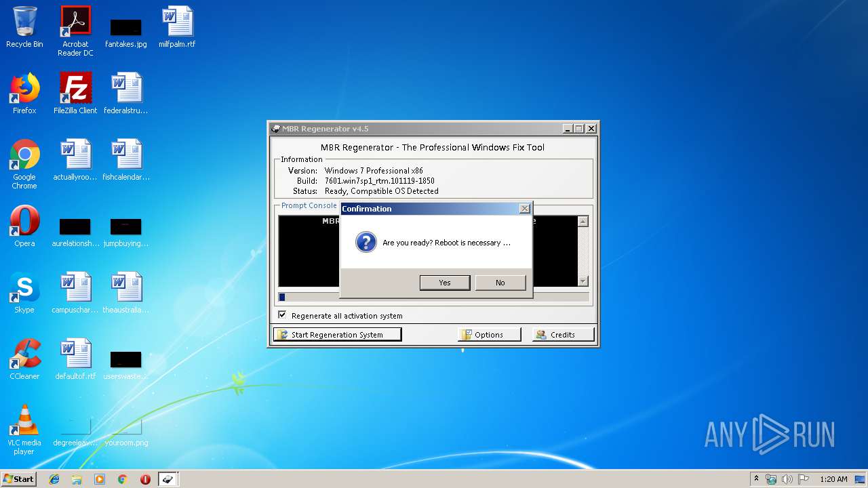The image size is (868, 488).
Task: Open the Action Center flag icon
Action: click(804, 479)
